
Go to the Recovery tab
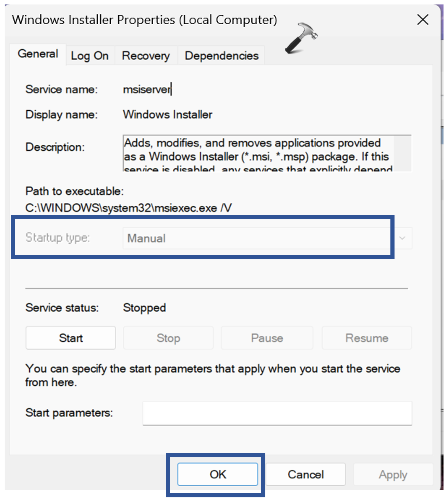point(146,56)
